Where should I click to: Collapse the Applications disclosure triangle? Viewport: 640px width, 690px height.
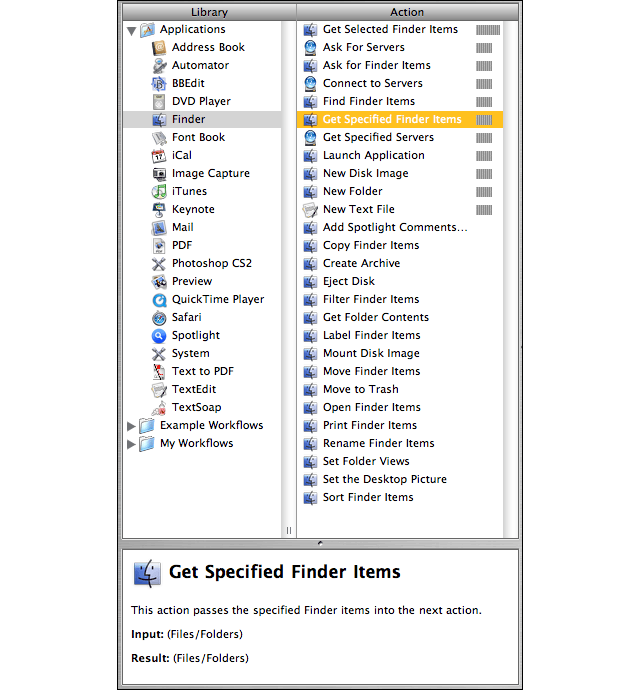pyautogui.click(x=131, y=31)
